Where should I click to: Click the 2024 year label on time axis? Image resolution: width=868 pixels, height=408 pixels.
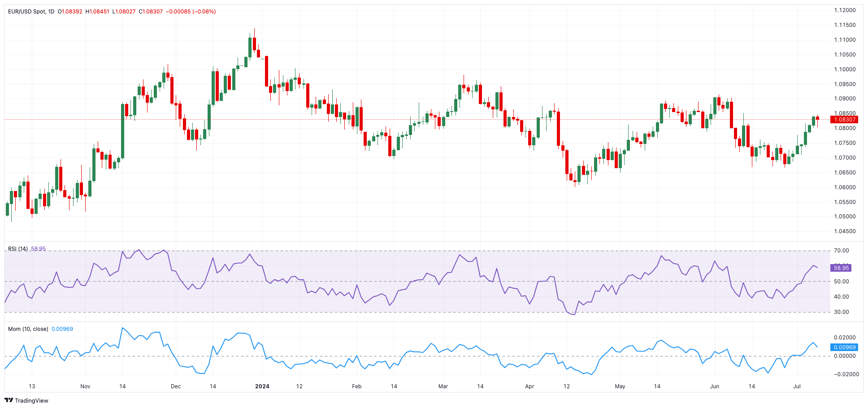point(262,386)
